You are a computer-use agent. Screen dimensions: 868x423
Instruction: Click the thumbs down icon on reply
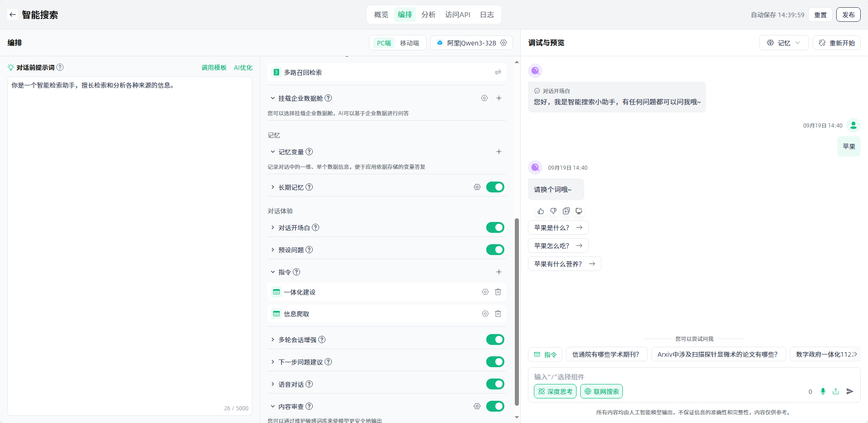[553, 211]
